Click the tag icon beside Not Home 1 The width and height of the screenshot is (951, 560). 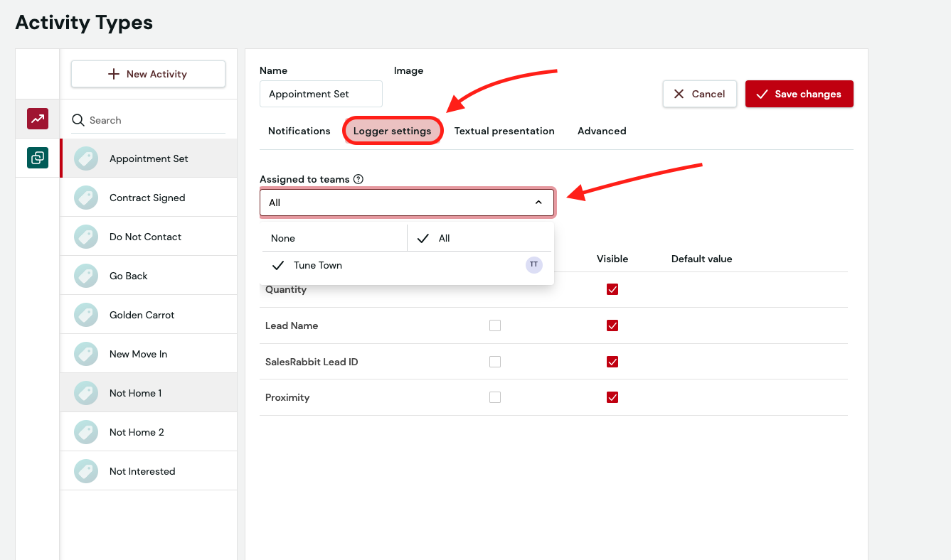(x=86, y=393)
